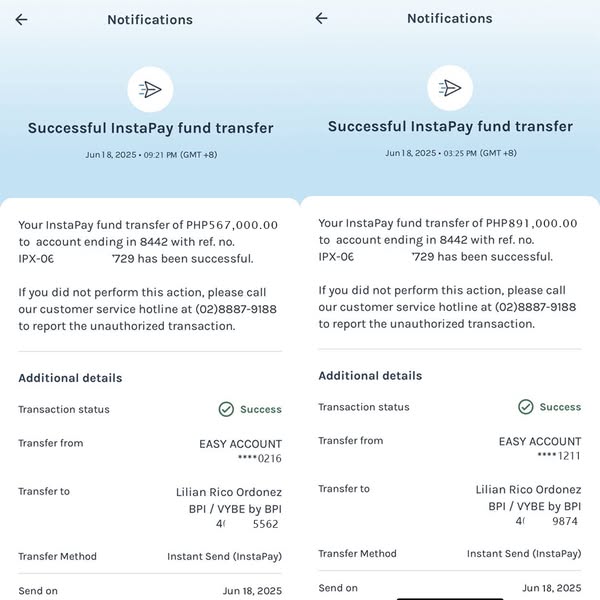Screen dimensions: 600x600
Task: Click green Success checkmark in left panel
Action: coord(226,409)
